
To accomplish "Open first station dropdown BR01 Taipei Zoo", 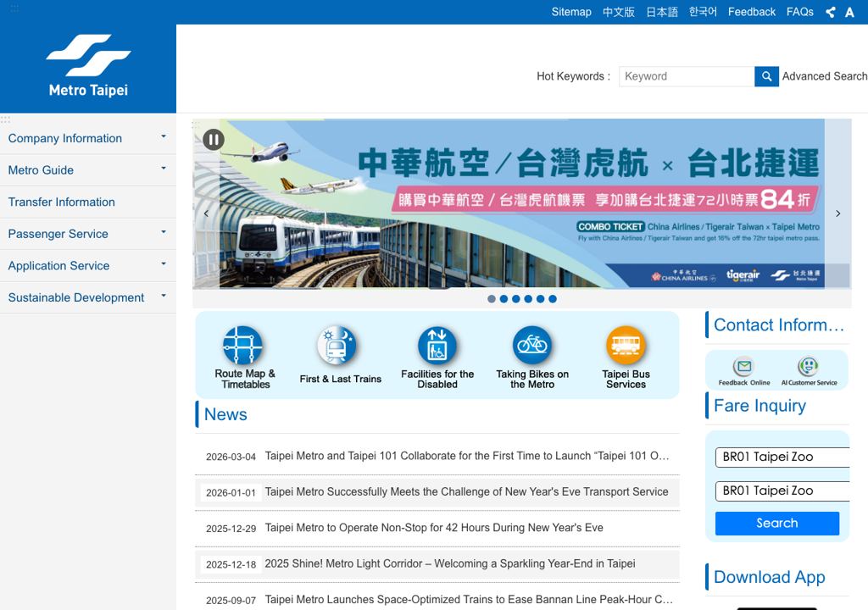I will 782,457.
